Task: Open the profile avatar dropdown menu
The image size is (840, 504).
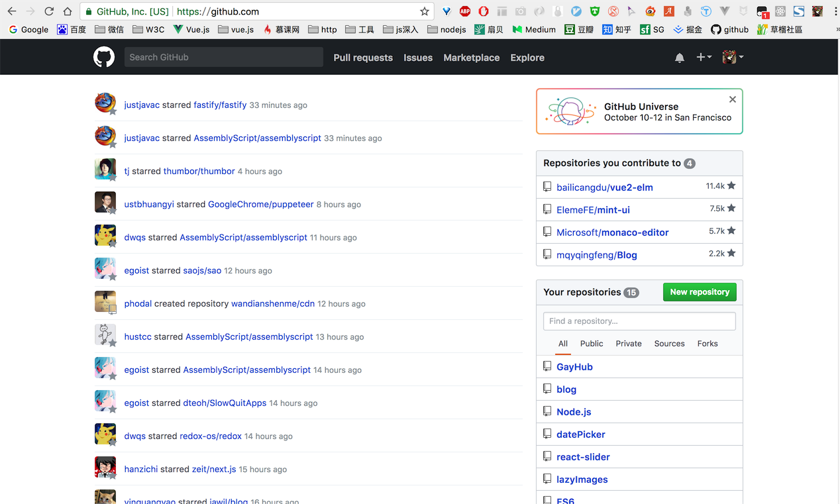Action: pyautogui.click(x=733, y=58)
